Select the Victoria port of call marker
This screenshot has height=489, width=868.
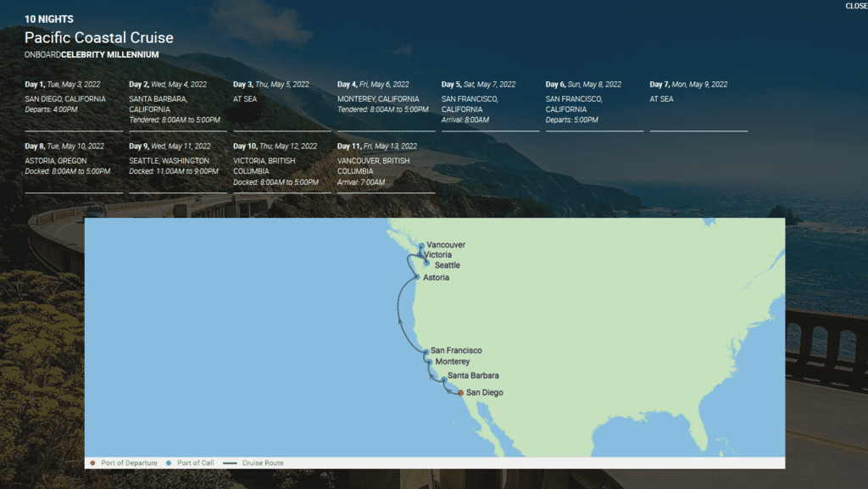tap(421, 254)
